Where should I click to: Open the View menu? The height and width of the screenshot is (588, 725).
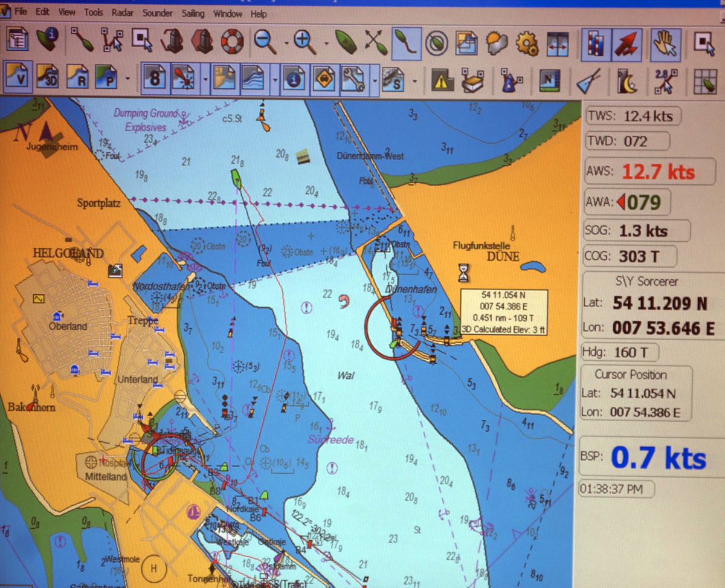pyautogui.click(x=66, y=12)
